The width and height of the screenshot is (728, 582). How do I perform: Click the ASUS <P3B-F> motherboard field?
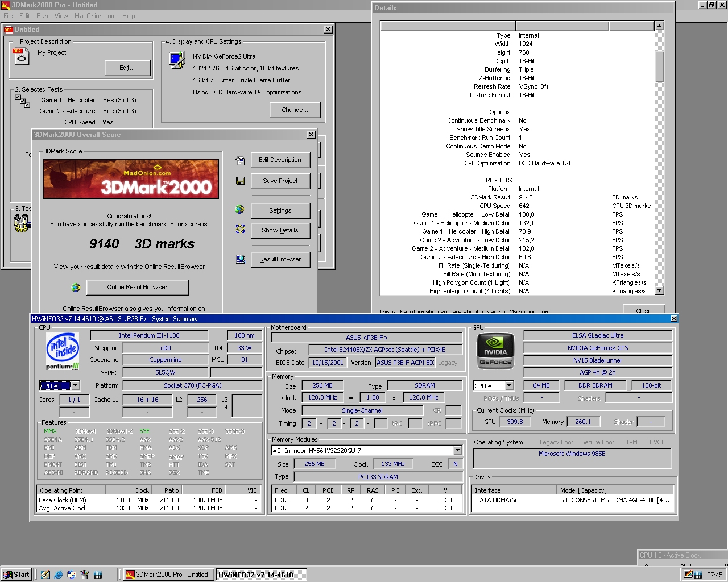(366, 338)
